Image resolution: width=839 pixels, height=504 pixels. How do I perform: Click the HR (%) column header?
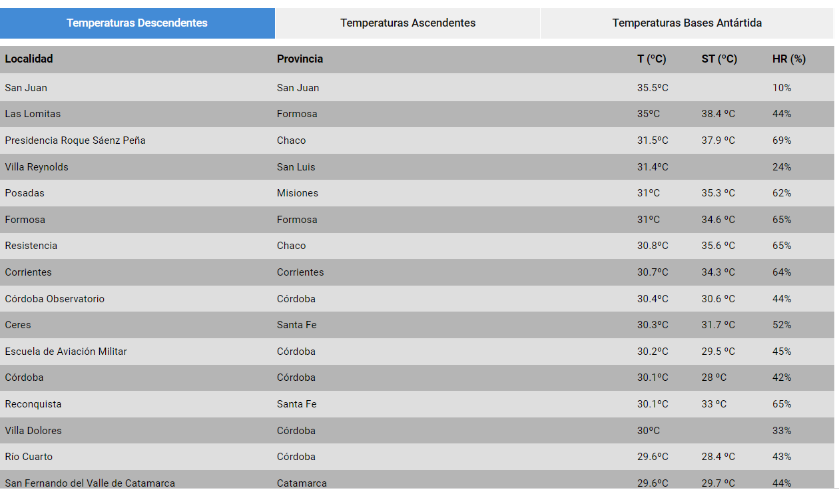pos(788,59)
